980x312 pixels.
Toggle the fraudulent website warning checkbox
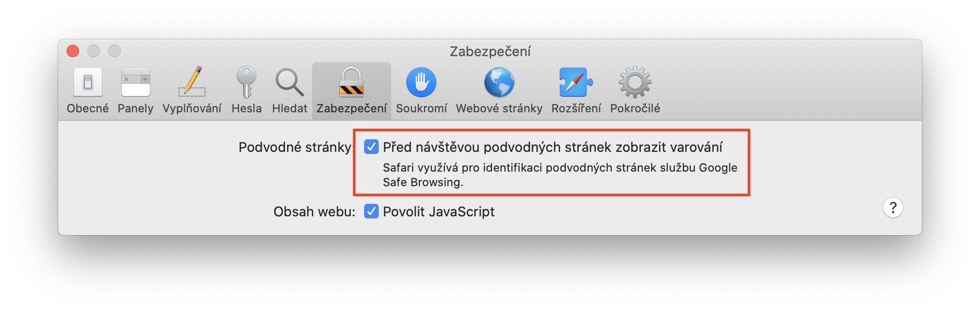[x=371, y=147]
